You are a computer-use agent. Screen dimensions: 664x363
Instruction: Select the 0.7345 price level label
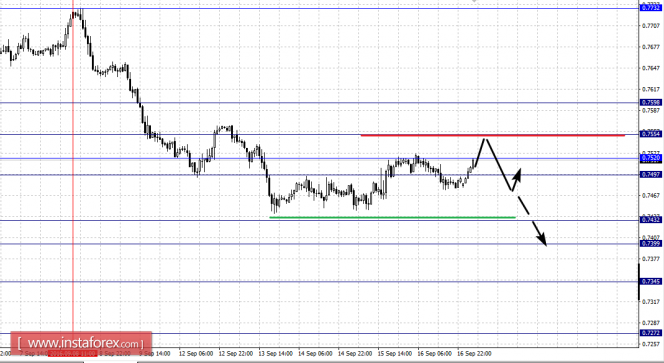tap(650, 281)
